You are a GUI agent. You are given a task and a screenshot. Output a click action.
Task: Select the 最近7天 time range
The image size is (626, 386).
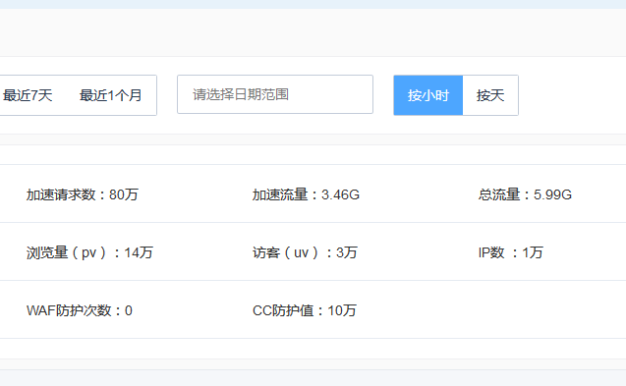point(27,95)
